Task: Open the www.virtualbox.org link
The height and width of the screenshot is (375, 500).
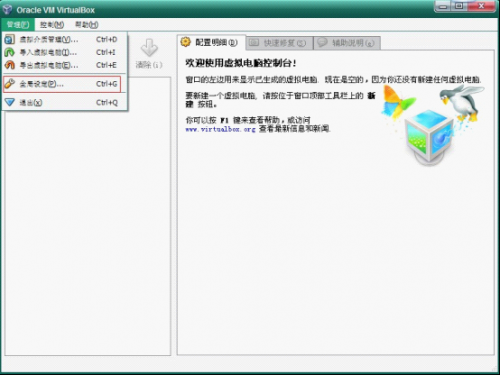Action: pos(220,129)
